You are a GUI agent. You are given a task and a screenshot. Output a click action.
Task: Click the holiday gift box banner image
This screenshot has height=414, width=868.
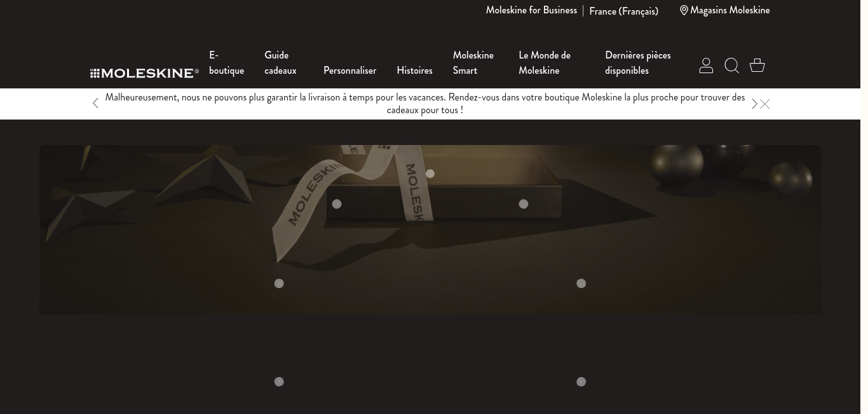pos(430,230)
